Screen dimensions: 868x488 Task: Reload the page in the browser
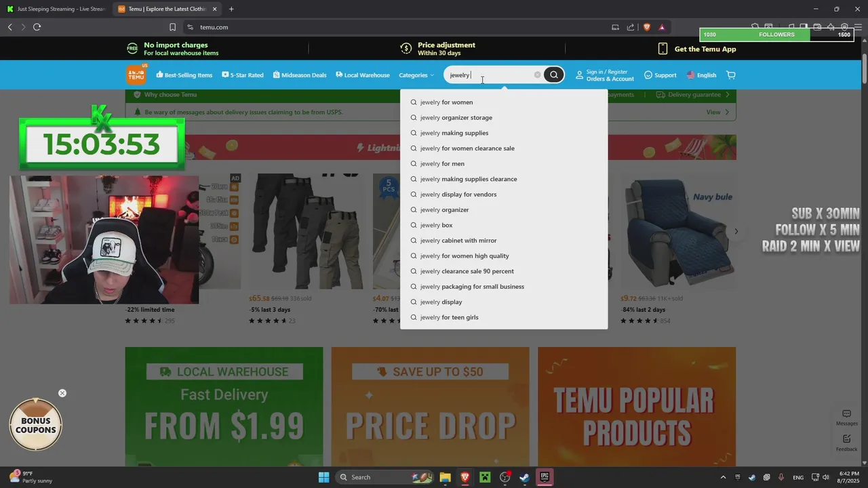(x=37, y=27)
